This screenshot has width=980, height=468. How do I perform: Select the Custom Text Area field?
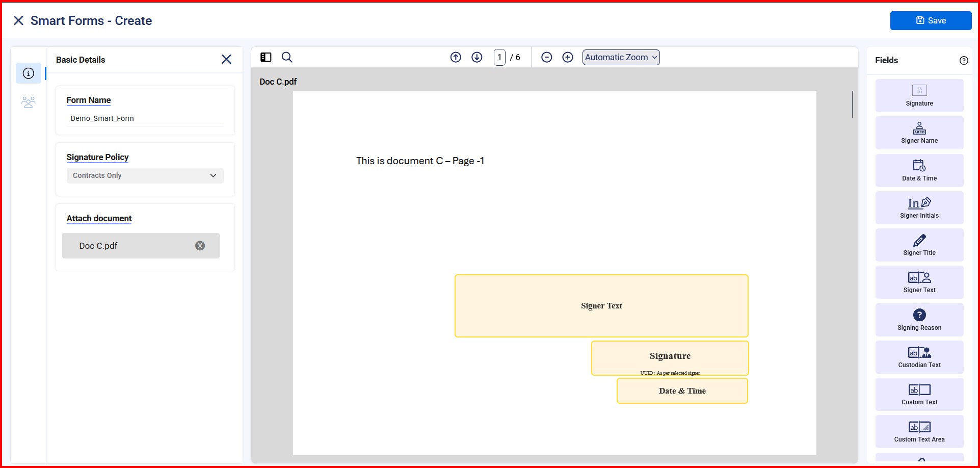[919, 431]
